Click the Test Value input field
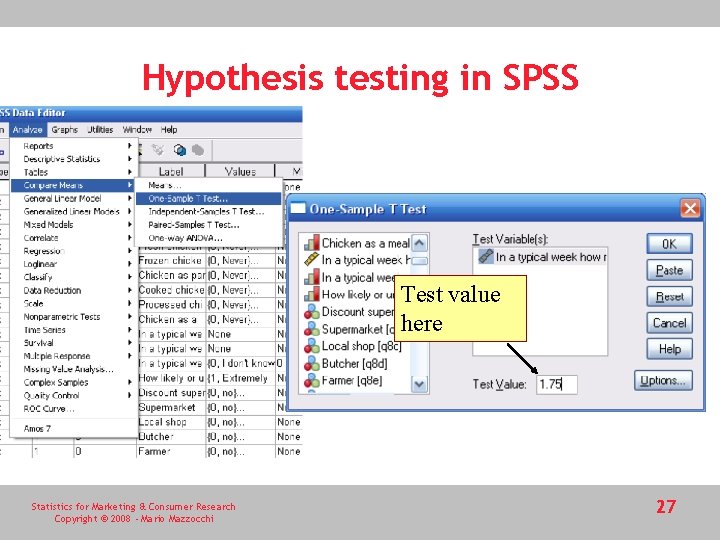The height and width of the screenshot is (540, 720). click(557, 384)
